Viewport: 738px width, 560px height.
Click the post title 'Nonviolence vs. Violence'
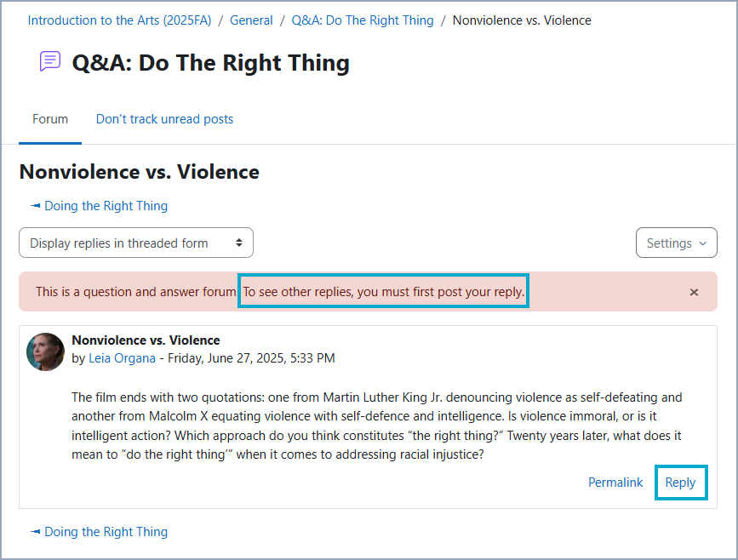point(146,339)
